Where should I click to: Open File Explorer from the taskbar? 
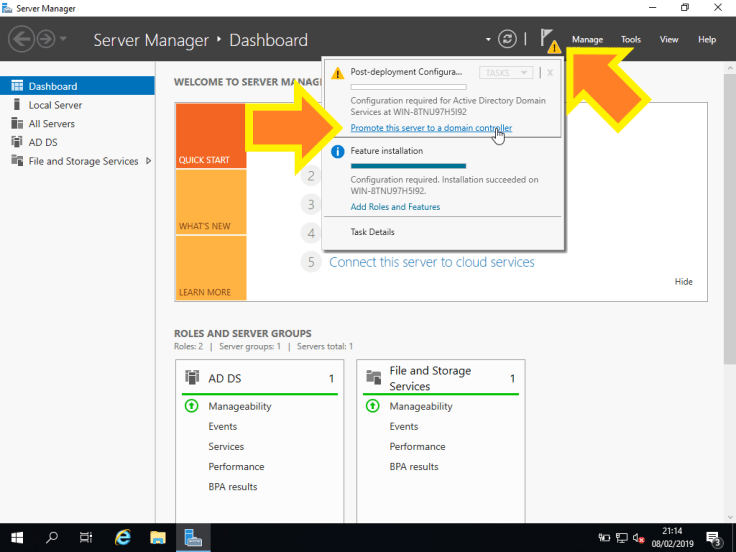tap(158, 537)
